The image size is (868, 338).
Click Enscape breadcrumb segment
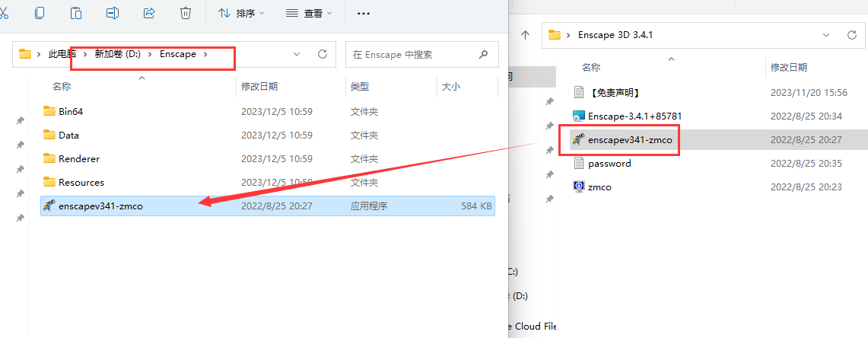178,54
